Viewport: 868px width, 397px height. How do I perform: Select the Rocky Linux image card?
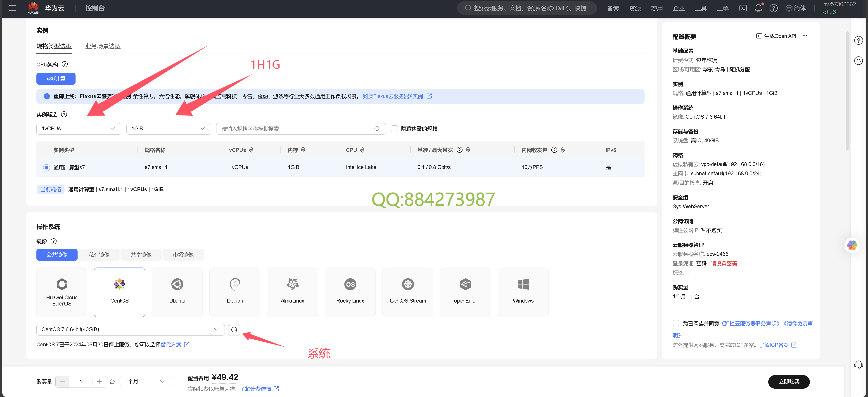coord(350,292)
